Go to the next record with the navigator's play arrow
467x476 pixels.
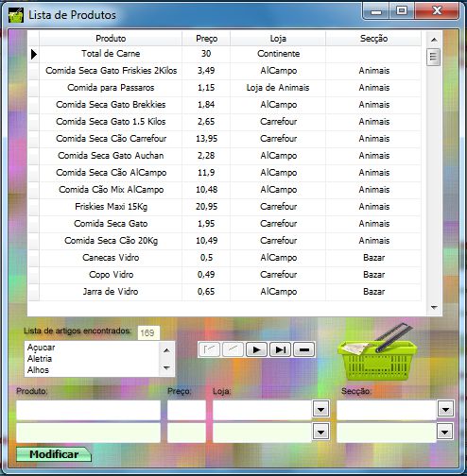256,349
